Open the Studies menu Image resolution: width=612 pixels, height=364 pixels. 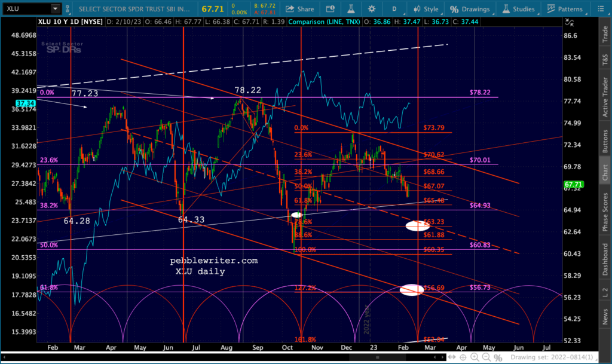coord(519,8)
